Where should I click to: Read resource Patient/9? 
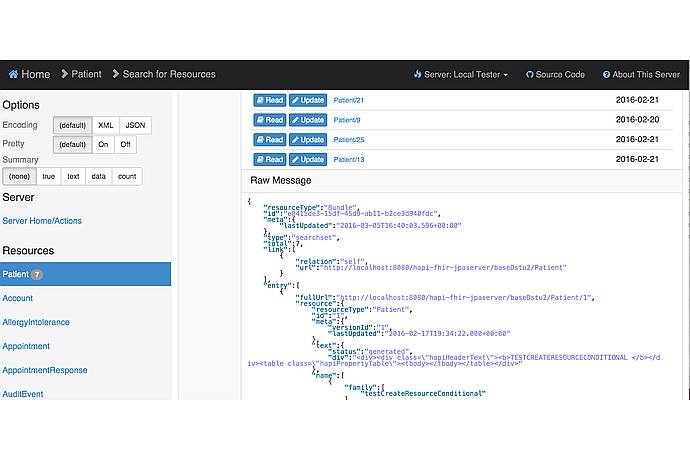click(270, 120)
